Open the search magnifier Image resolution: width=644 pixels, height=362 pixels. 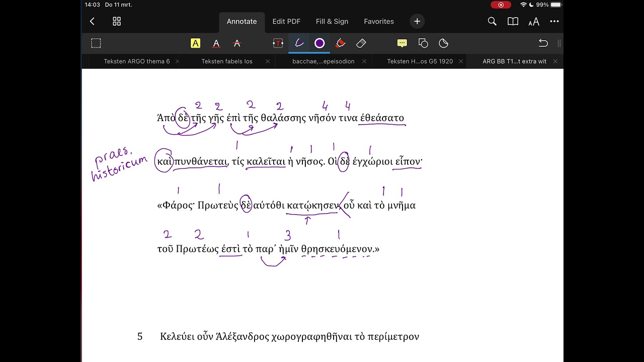492,21
